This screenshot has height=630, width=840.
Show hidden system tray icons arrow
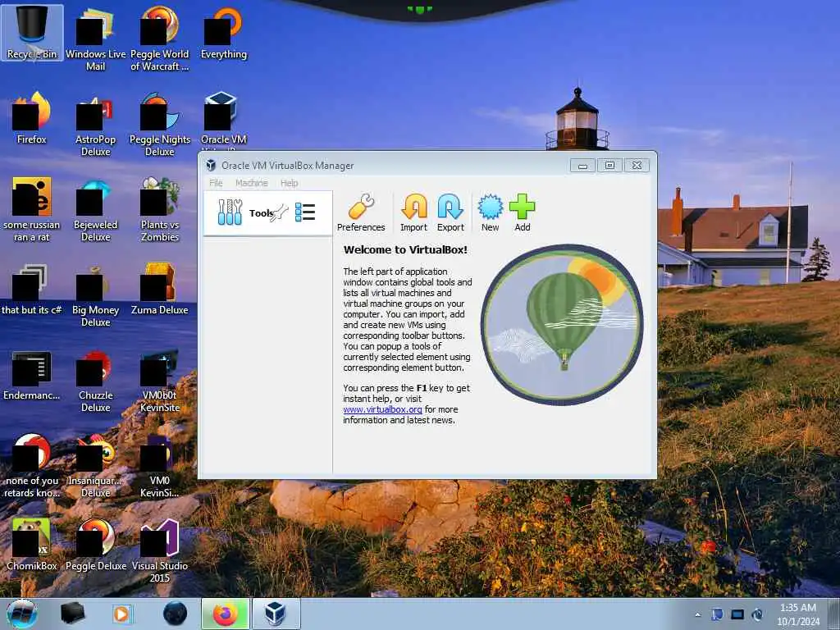tap(697, 614)
